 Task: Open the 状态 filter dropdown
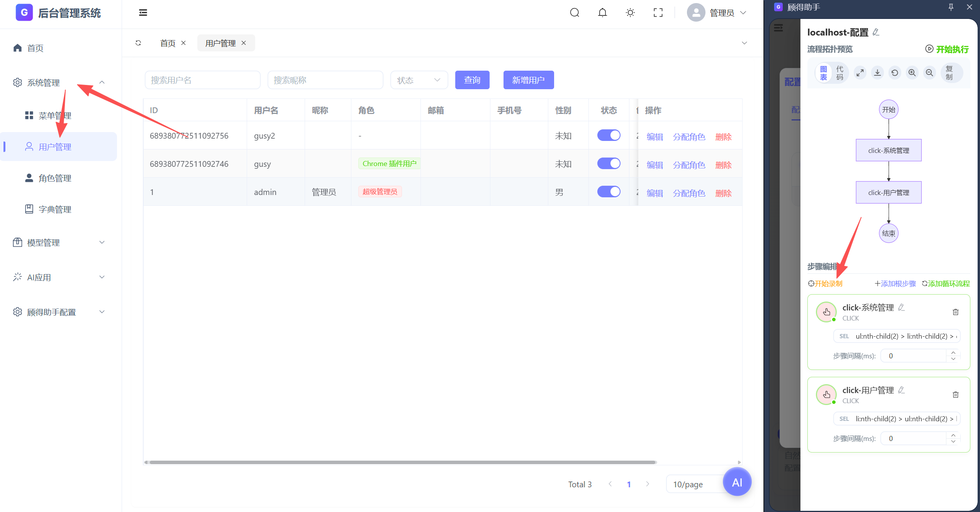pyautogui.click(x=419, y=80)
